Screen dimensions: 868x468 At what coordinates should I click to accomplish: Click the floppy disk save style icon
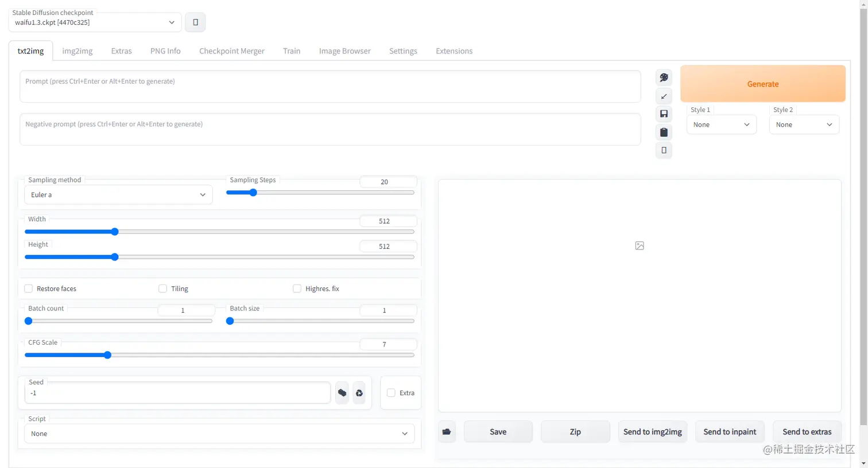(664, 114)
